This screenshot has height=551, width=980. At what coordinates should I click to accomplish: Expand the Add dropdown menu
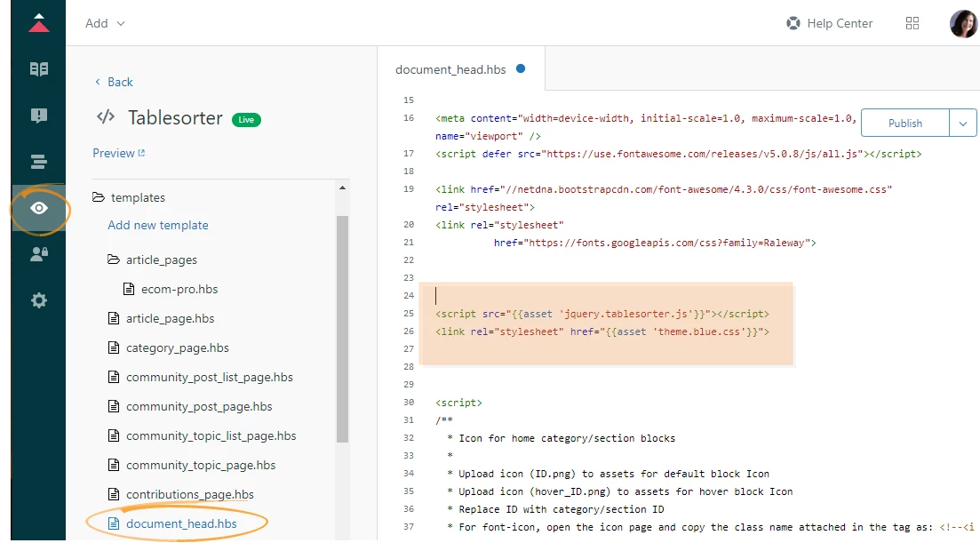point(105,23)
